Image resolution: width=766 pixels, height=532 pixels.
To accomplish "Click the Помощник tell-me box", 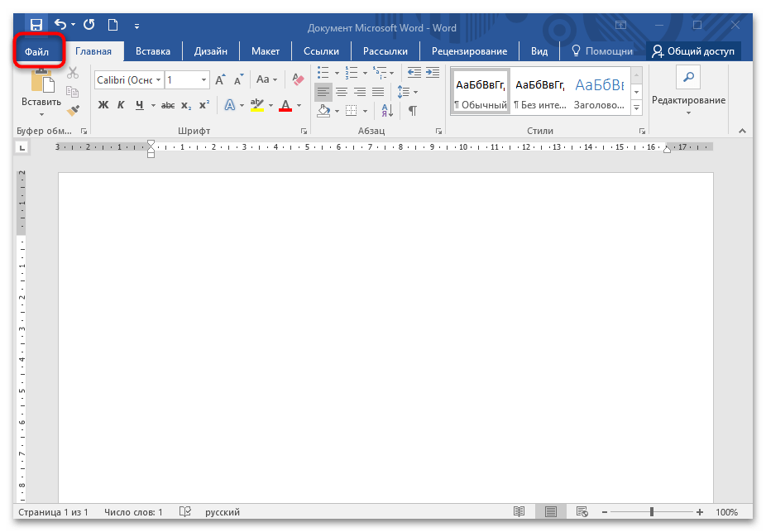I will pos(602,51).
